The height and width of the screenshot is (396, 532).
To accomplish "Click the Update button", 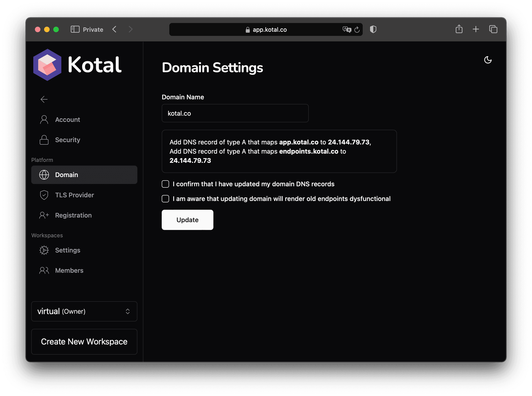I will coord(187,220).
